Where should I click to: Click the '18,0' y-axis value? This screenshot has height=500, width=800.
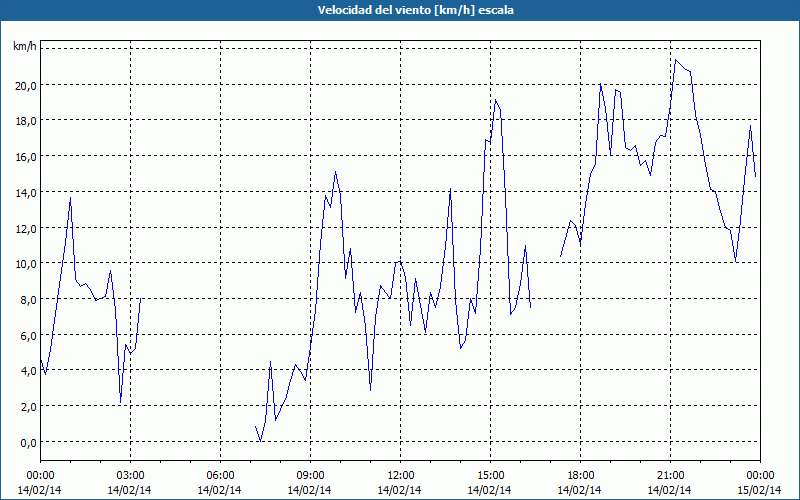pos(28,121)
